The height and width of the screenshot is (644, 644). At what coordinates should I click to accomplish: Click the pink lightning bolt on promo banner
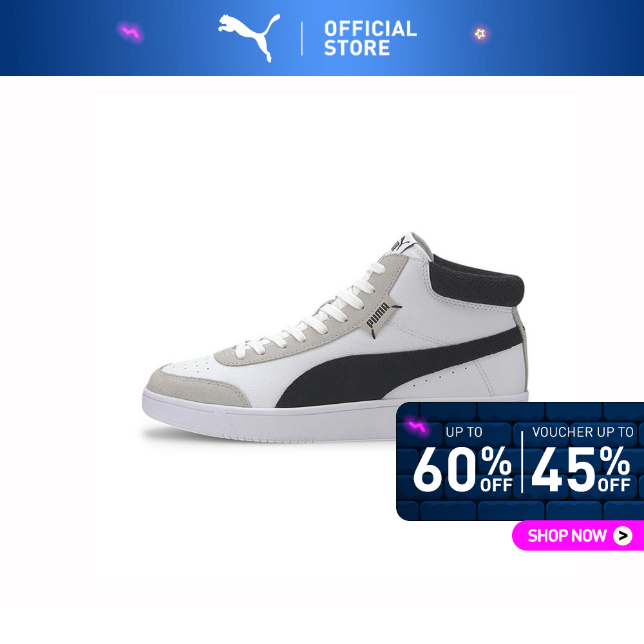[x=417, y=427]
